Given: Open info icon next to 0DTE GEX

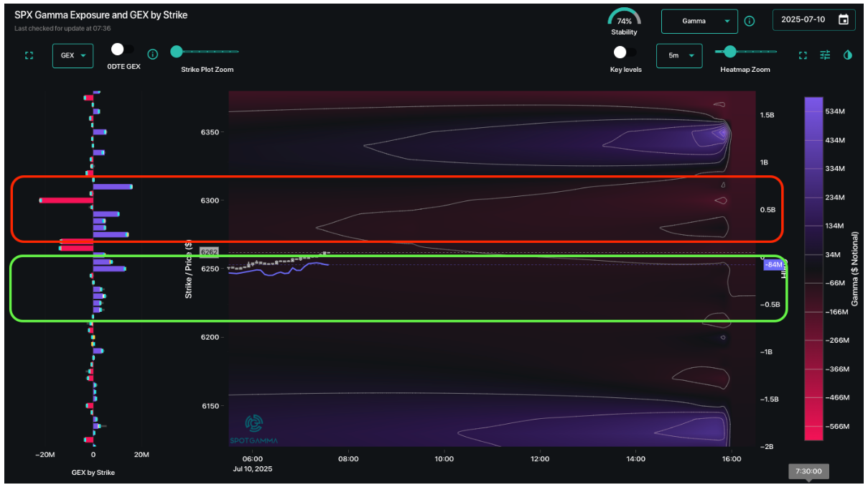Looking at the screenshot, I should (152, 54).
